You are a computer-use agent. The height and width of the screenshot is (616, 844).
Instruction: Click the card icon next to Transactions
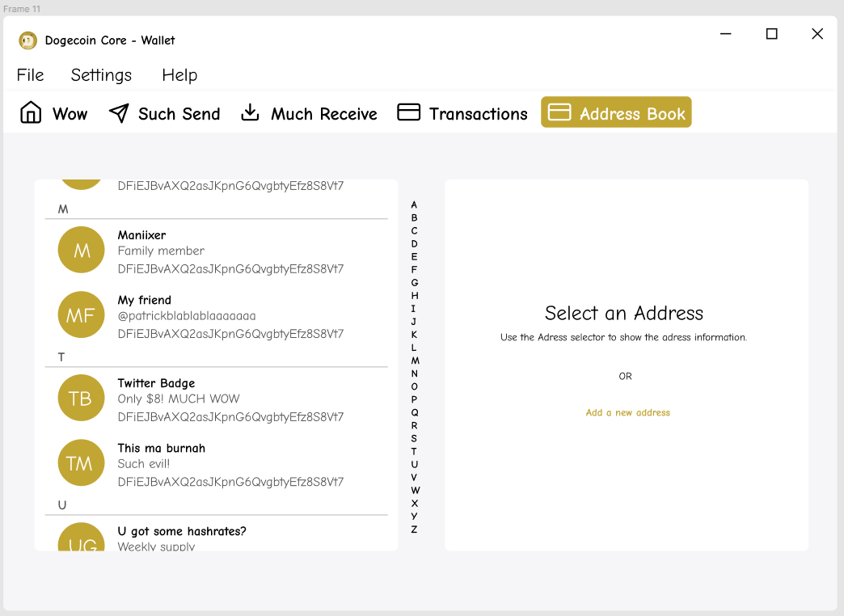pyautogui.click(x=409, y=112)
